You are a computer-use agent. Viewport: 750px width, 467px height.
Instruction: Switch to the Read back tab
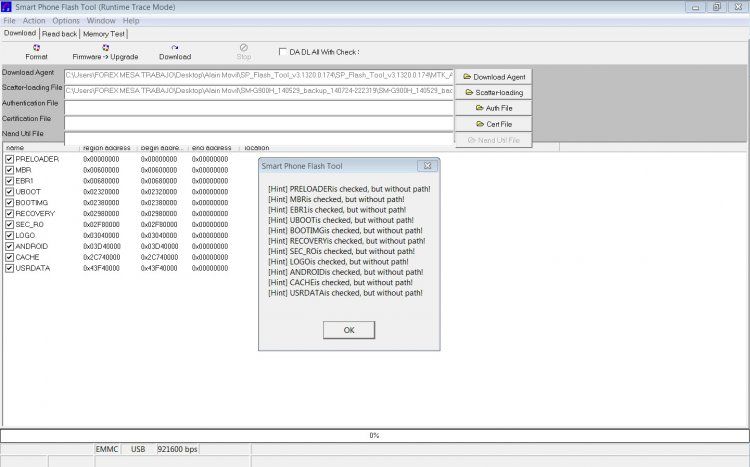coord(59,34)
